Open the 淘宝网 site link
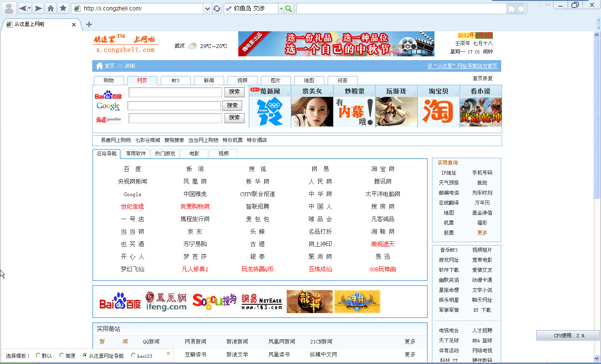Screen dimensions: 601x364 point(383,169)
